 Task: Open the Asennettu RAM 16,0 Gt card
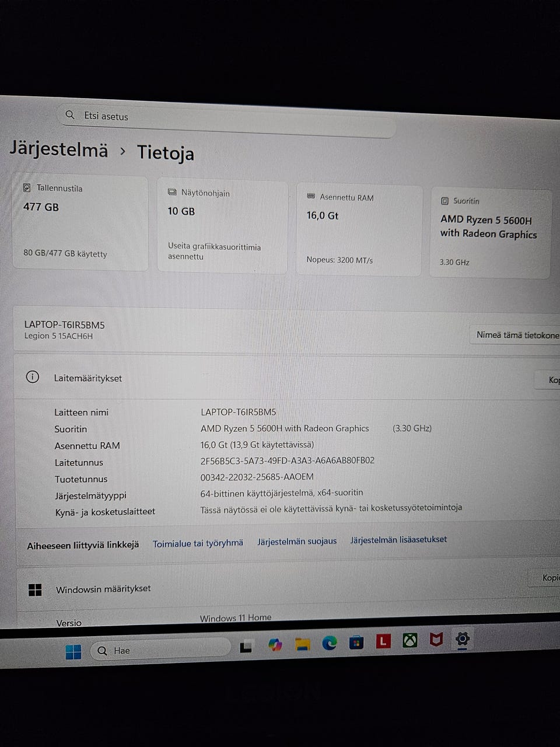359,230
